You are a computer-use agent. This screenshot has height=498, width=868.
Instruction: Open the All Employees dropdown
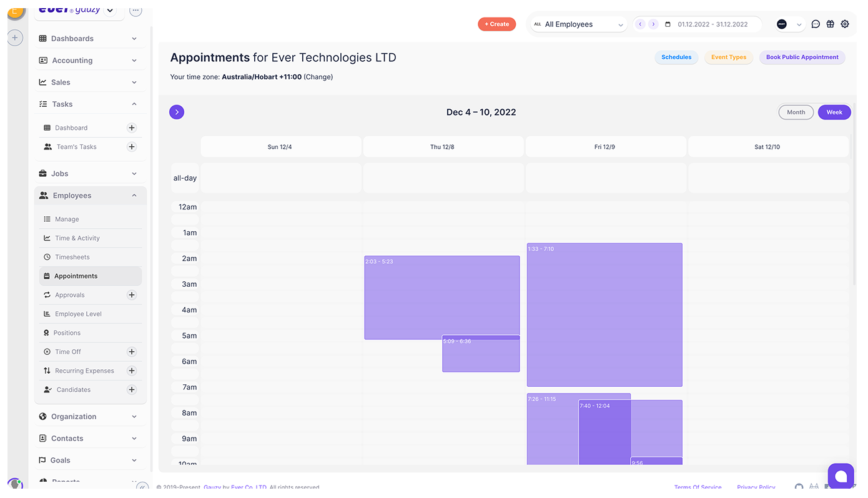[578, 24]
